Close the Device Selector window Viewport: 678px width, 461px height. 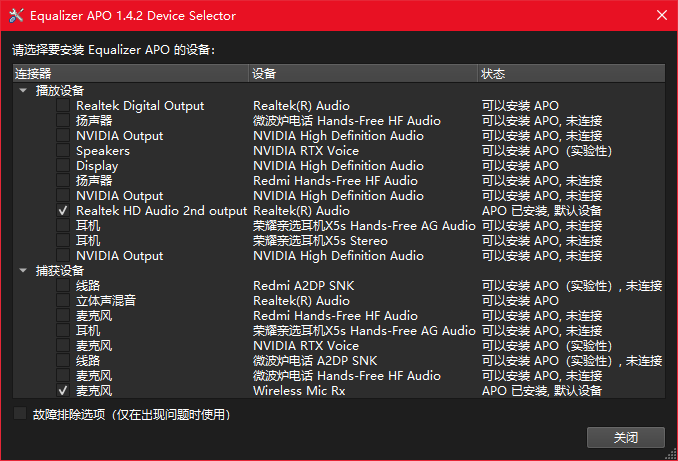click(662, 15)
